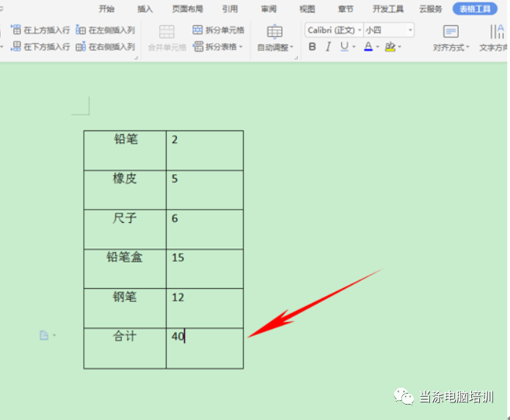The width and height of the screenshot is (510, 420).
Task: Click the paragraph layout icon beside the table
Action: [44, 335]
